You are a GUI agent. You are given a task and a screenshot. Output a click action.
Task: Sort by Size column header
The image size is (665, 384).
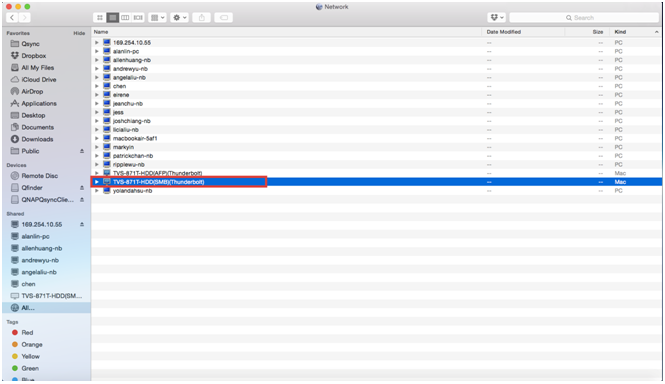[x=587, y=32]
